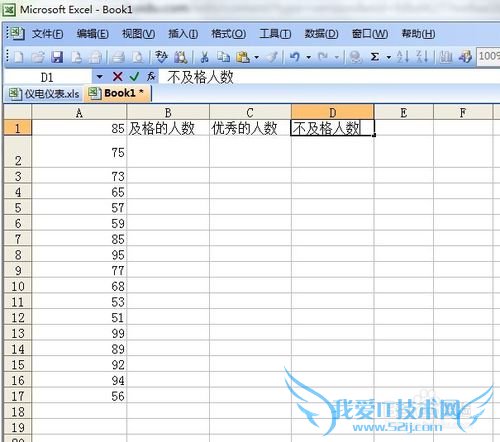Screen dimensions: 500x442
Task: Open the 编辑(E) menu
Action: tap(93, 34)
